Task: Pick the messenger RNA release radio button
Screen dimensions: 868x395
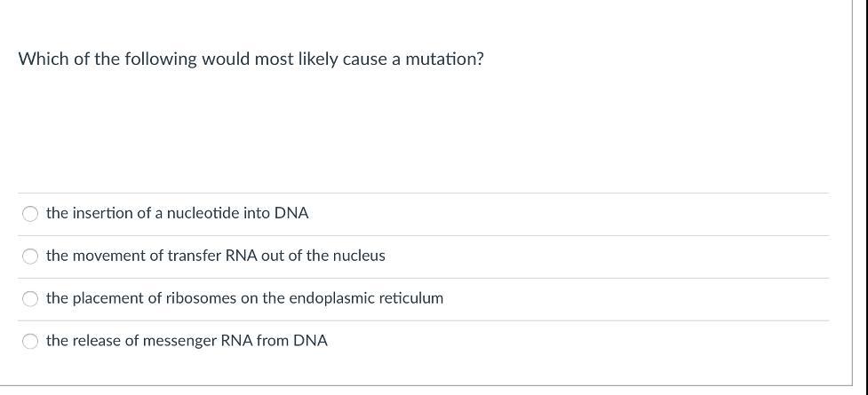Action: [x=30, y=341]
